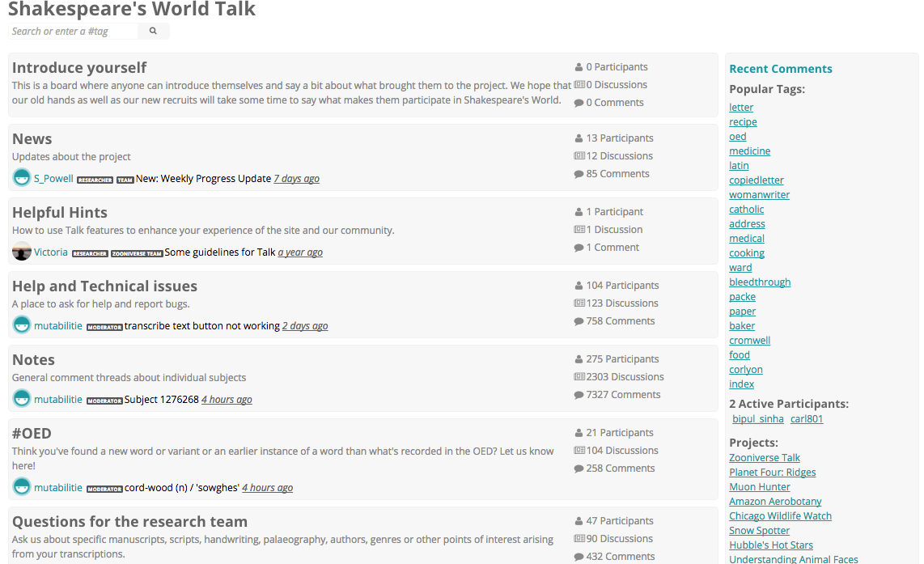The height and width of the screenshot is (564, 924).
Task: Click S_Powell's avatar icon
Action: point(22,178)
